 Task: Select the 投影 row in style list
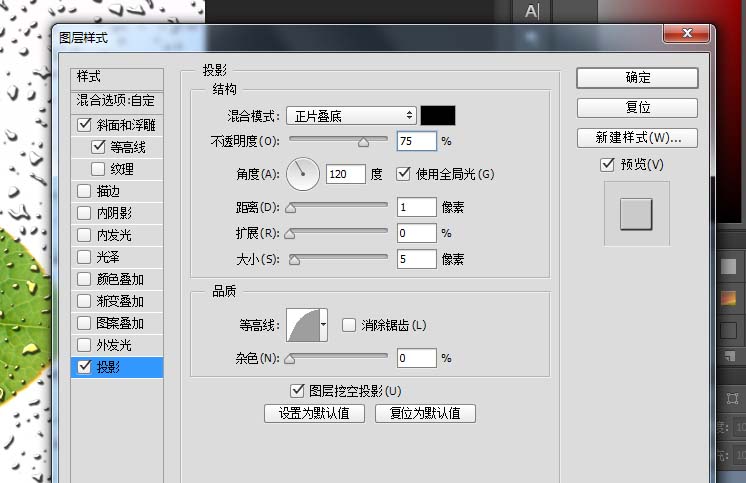pyautogui.click(x=117, y=367)
